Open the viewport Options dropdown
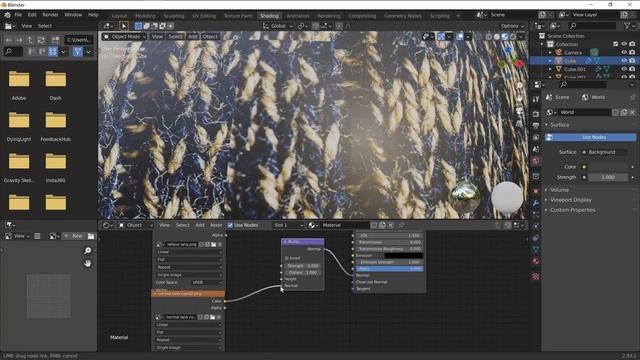 pyautogui.click(x=512, y=26)
